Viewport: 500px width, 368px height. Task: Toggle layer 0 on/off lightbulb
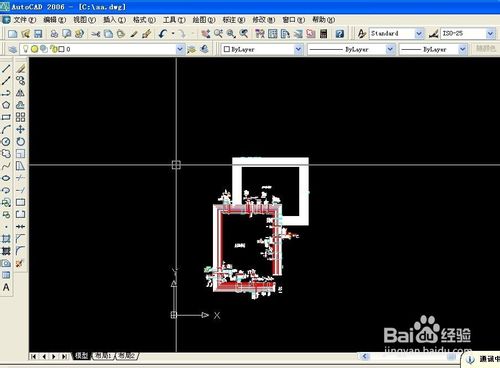click(25, 49)
